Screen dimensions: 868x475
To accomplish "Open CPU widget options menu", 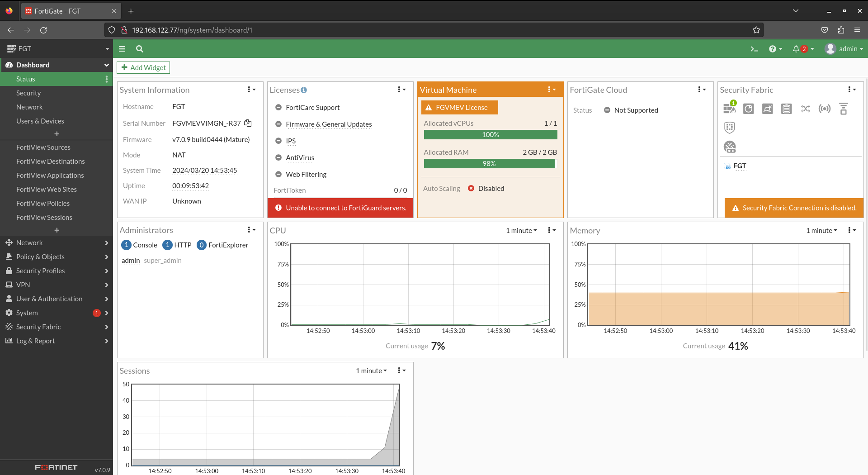I will tap(552, 230).
